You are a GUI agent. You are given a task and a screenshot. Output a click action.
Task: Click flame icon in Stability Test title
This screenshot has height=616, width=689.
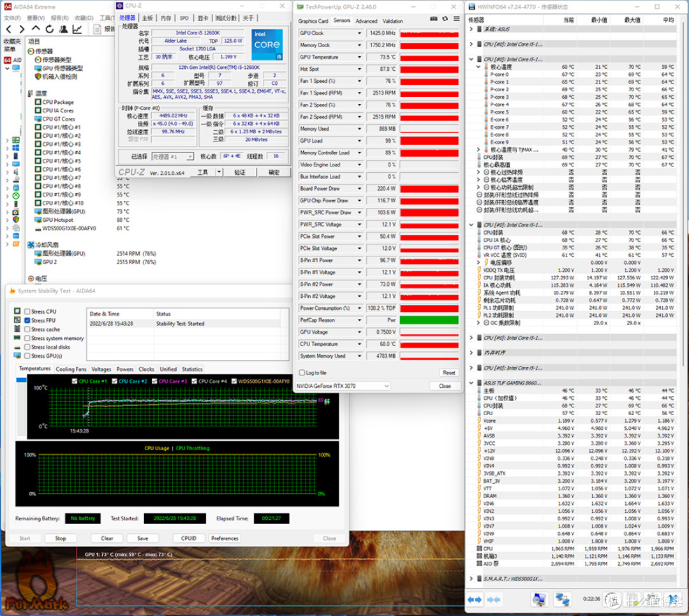(12, 291)
